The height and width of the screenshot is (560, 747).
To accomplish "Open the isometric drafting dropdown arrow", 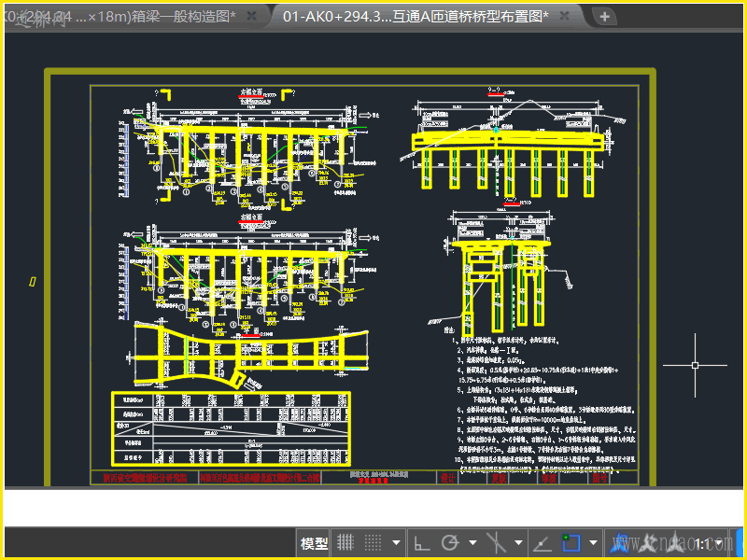I will (x=517, y=542).
